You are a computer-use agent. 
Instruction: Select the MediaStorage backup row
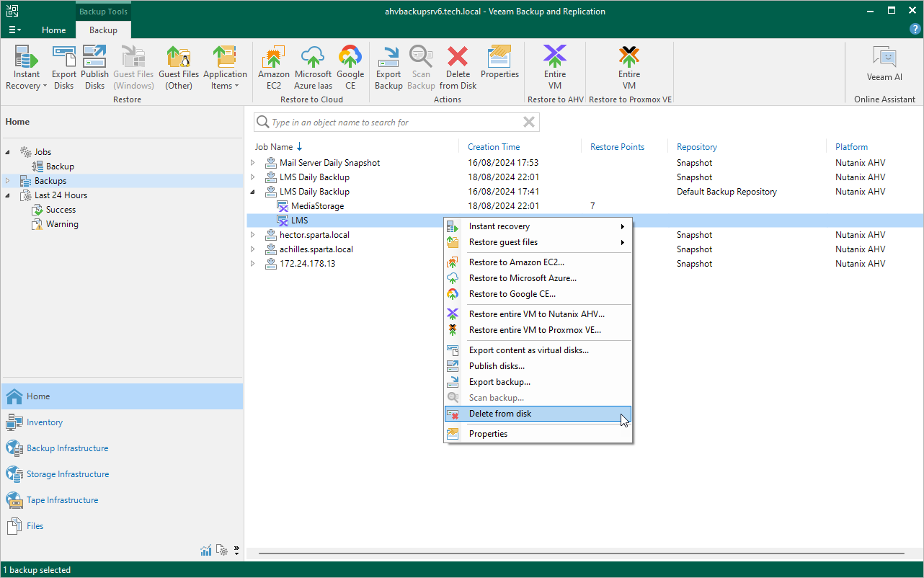585,206
